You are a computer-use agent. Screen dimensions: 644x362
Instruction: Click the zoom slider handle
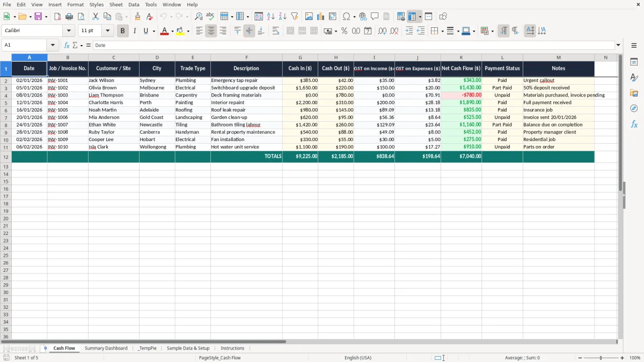point(601,358)
